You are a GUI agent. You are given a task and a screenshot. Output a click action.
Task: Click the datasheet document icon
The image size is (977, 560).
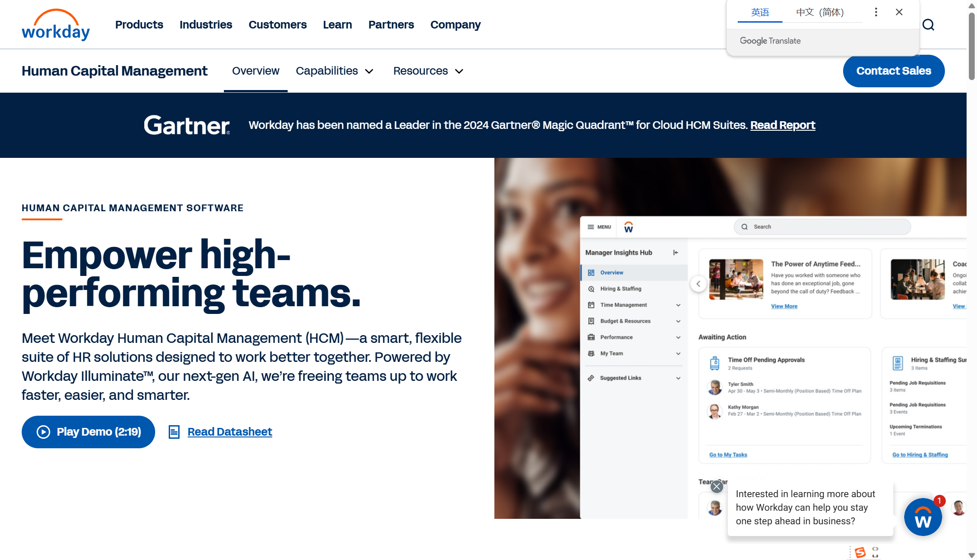(174, 432)
